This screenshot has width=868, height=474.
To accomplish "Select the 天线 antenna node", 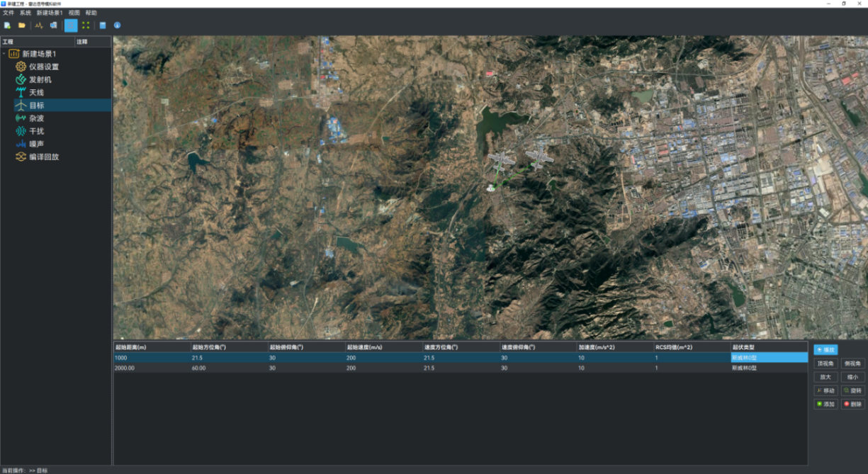I will click(x=36, y=92).
